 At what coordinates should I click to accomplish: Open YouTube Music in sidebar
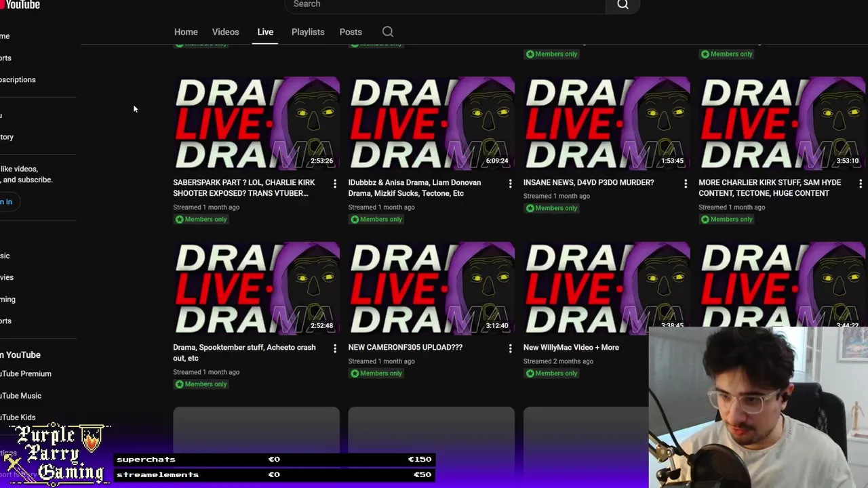pyautogui.click(x=21, y=396)
